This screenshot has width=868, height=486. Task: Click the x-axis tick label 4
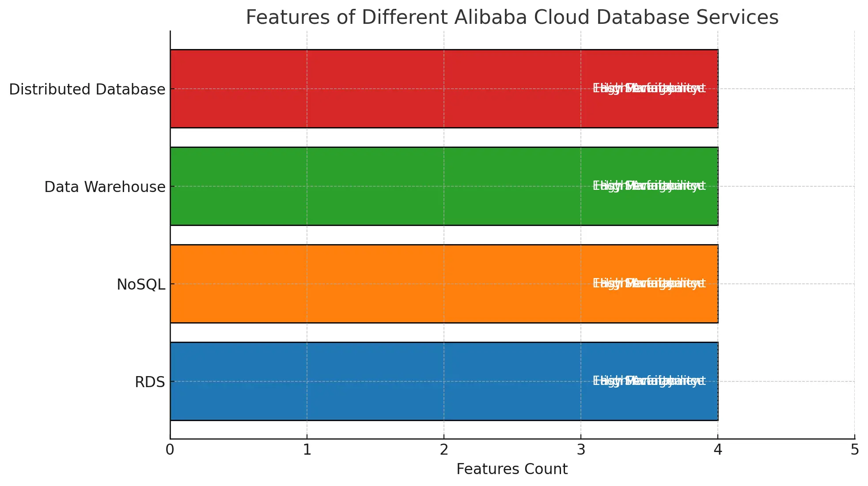click(718, 450)
